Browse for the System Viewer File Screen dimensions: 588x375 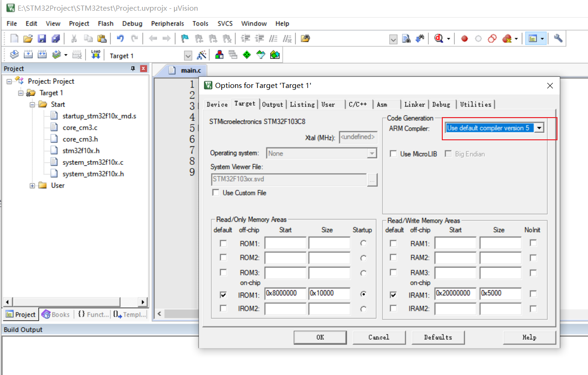pyautogui.click(x=372, y=180)
